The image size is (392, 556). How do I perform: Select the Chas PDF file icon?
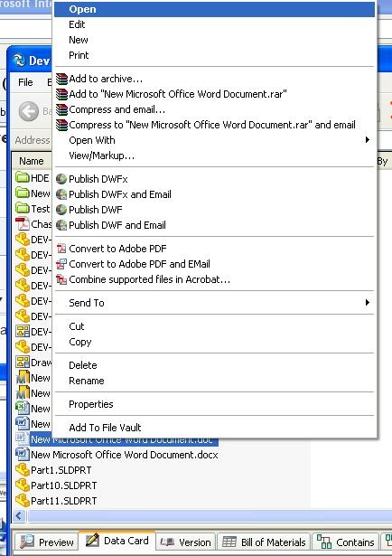pos(23,224)
